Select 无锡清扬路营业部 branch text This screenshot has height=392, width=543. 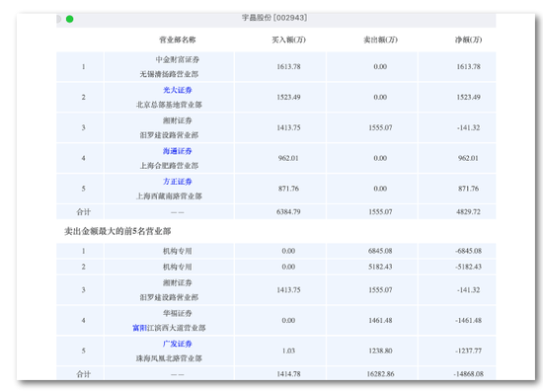169,74
